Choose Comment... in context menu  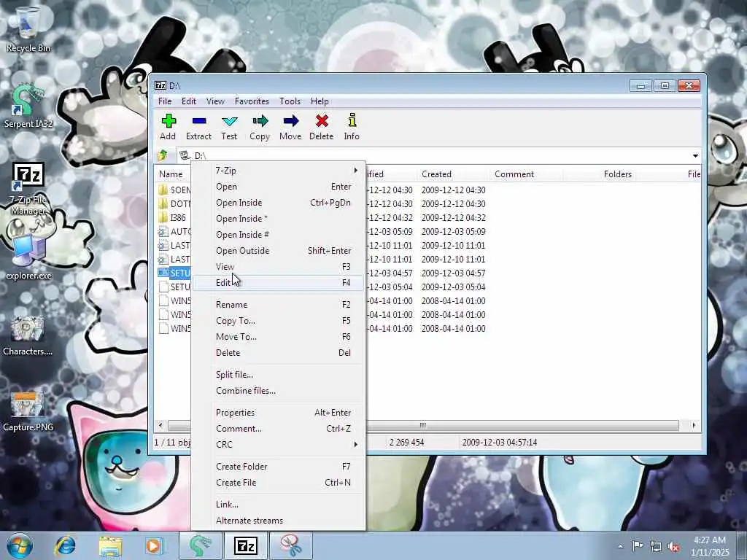click(x=278, y=429)
